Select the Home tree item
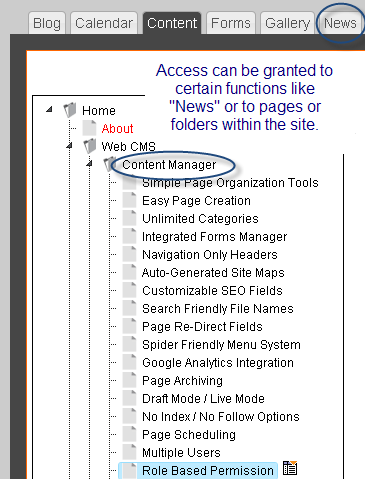The image size is (365, 479). (99, 110)
